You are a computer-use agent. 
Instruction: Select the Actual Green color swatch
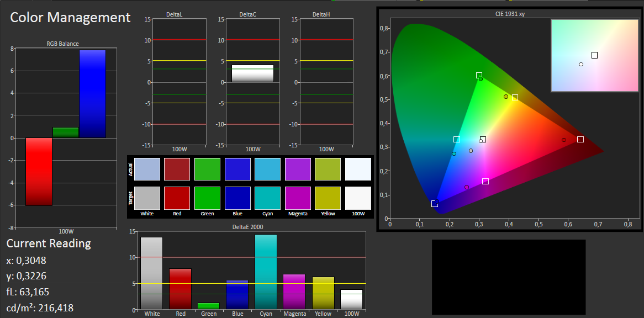pos(208,169)
